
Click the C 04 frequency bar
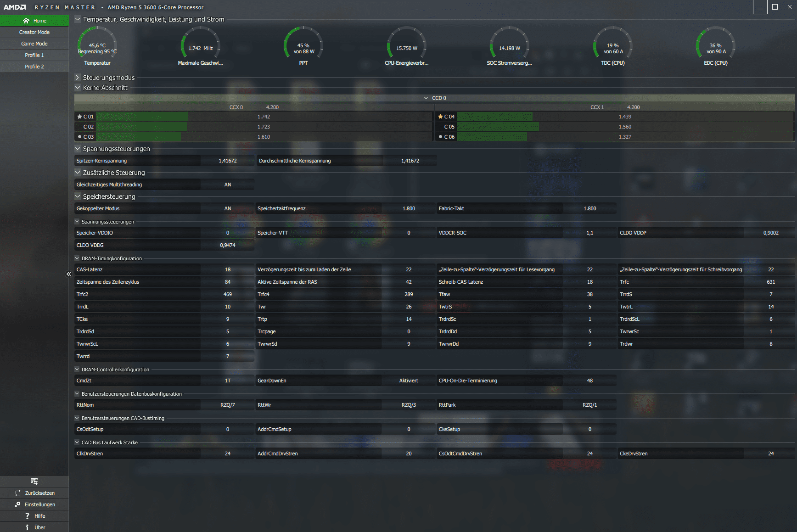coord(625,117)
